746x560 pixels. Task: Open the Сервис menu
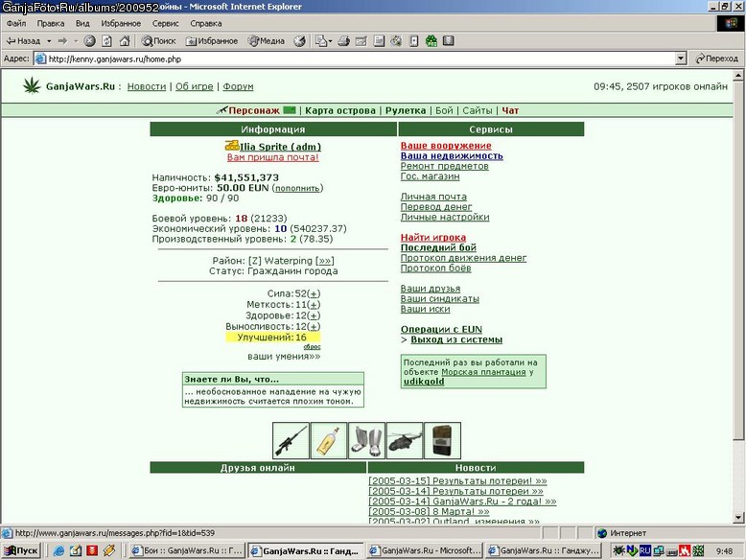tap(166, 23)
